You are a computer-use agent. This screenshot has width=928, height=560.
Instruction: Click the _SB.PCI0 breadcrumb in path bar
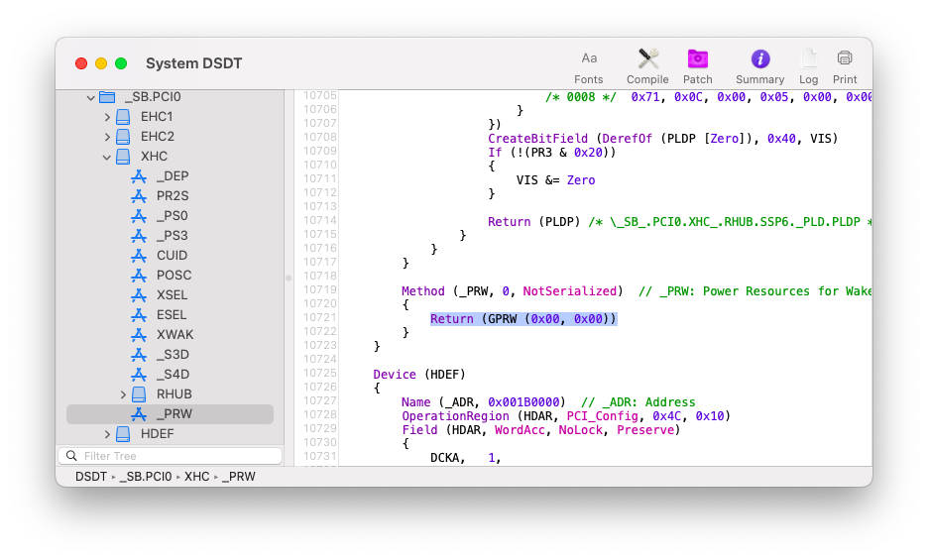pos(146,477)
